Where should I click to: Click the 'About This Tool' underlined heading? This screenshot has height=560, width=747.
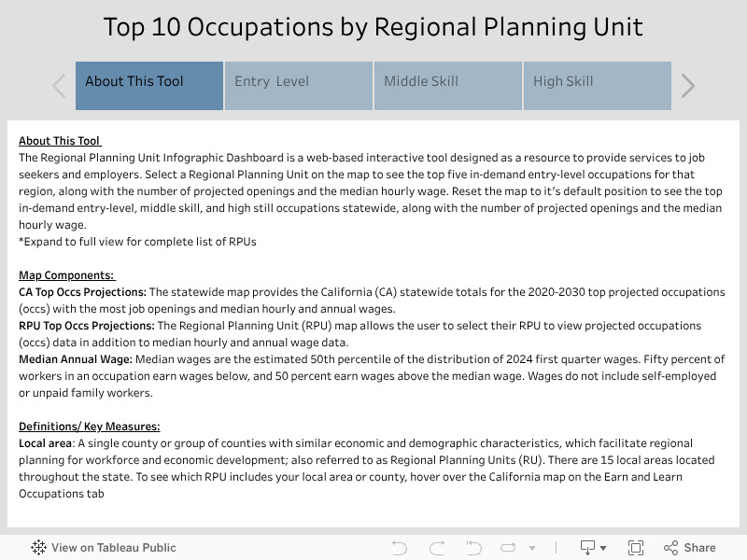tap(60, 141)
